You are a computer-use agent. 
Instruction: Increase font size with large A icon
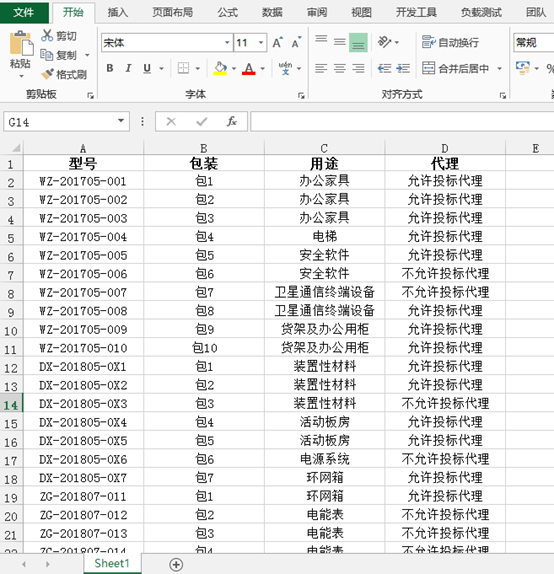[278, 42]
